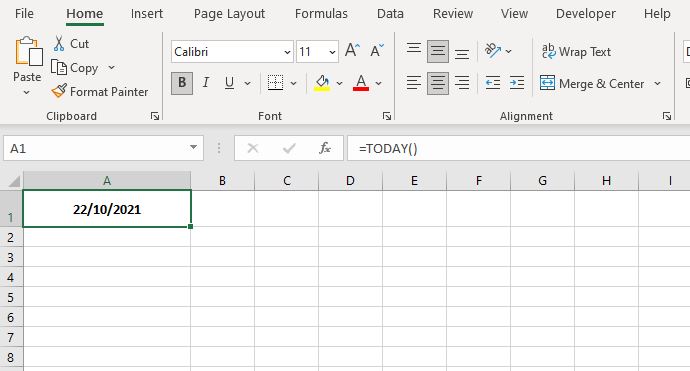Image resolution: width=690 pixels, height=371 pixels.
Task: Select column H header
Action: [606, 181]
